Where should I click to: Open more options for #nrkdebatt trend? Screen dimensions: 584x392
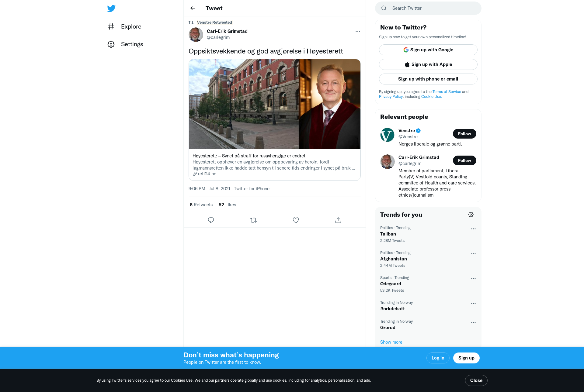473,304
